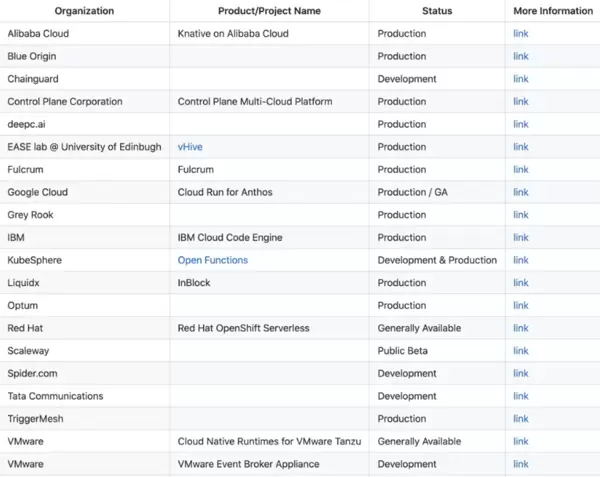Follow the Google Cloud row link
The image size is (600, 477).
coord(520,192)
